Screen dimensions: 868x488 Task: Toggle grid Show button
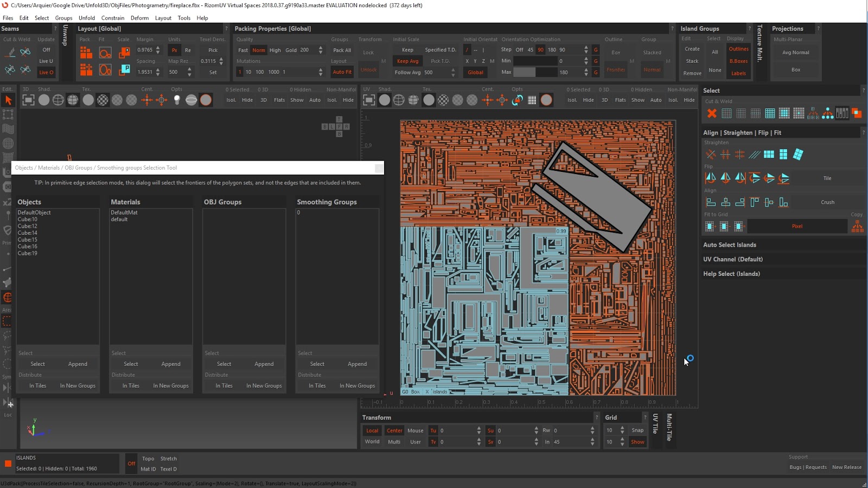click(637, 442)
